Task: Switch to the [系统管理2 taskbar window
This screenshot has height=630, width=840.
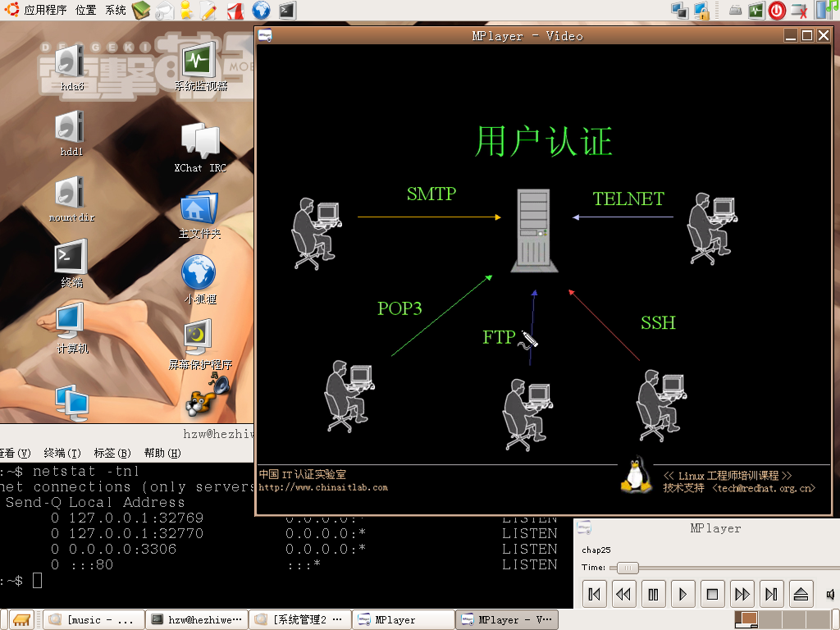Action: pos(300,620)
